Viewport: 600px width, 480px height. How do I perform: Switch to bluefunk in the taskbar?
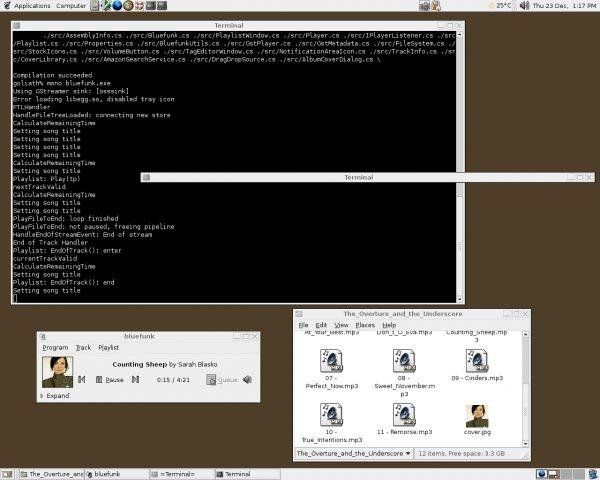coord(117,474)
